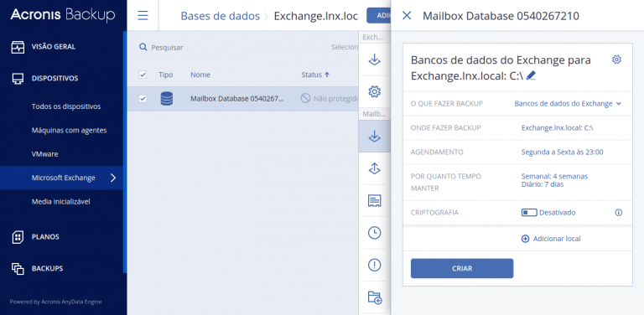
Task: Click the Backups stacked-squares icon
Action: 18,269
